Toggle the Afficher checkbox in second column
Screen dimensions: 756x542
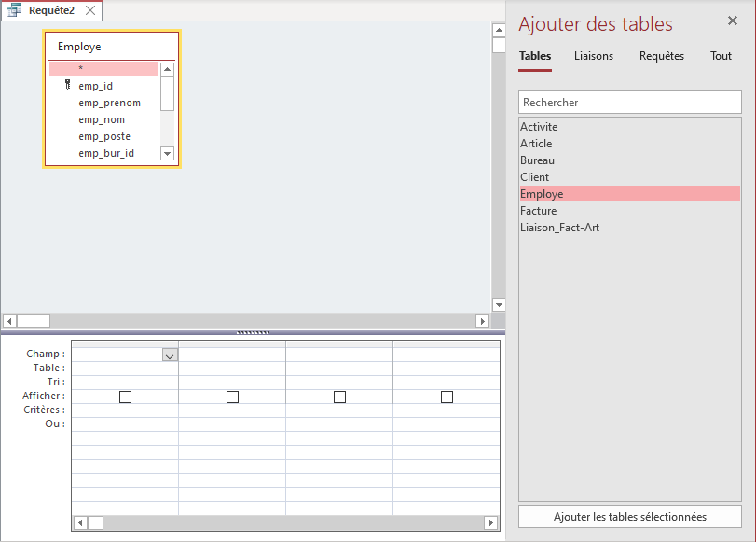click(232, 396)
